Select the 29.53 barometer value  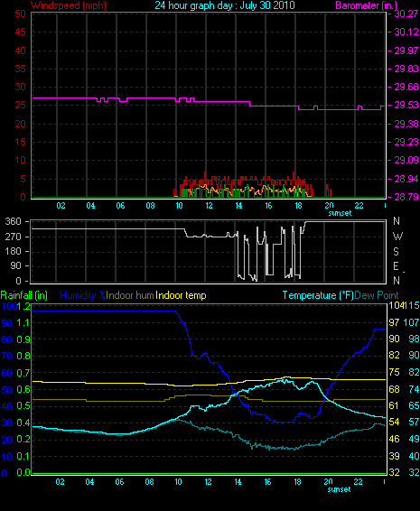pyautogui.click(x=406, y=106)
